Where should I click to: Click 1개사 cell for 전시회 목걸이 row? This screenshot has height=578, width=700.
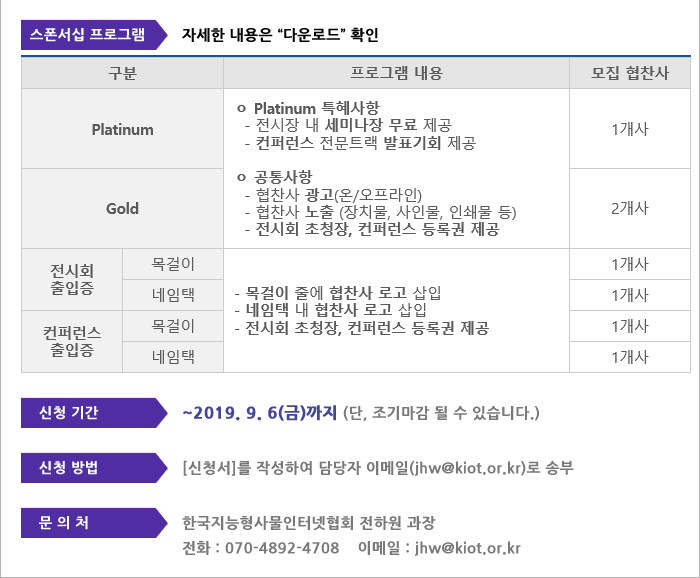pyautogui.click(x=630, y=264)
